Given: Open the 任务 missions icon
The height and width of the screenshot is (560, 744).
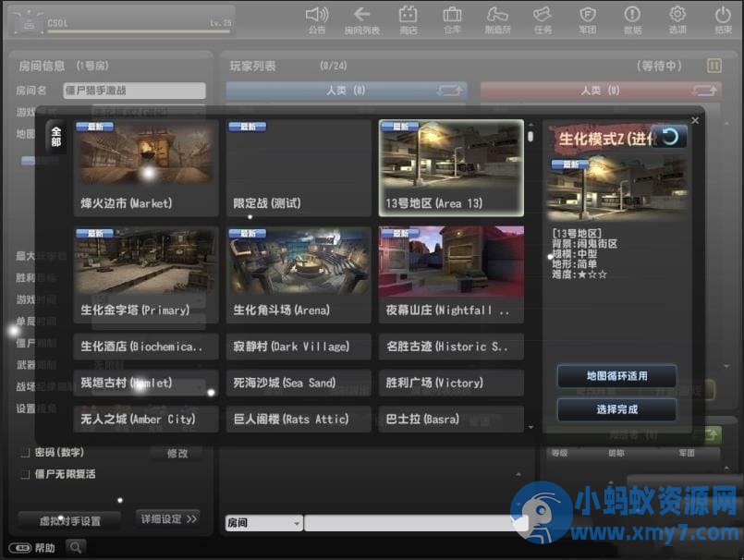Looking at the screenshot, I should (543, 20).
